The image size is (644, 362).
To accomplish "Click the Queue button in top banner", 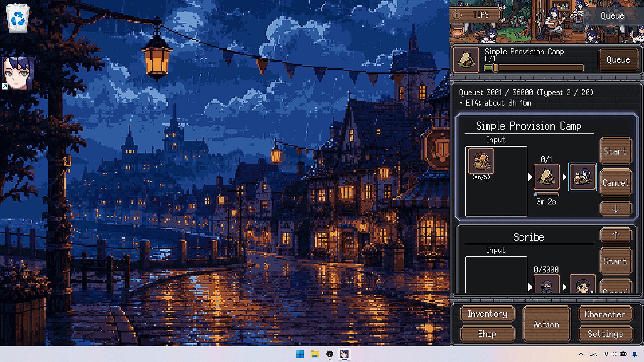I will pyautogui.click(x=612, y=15).
